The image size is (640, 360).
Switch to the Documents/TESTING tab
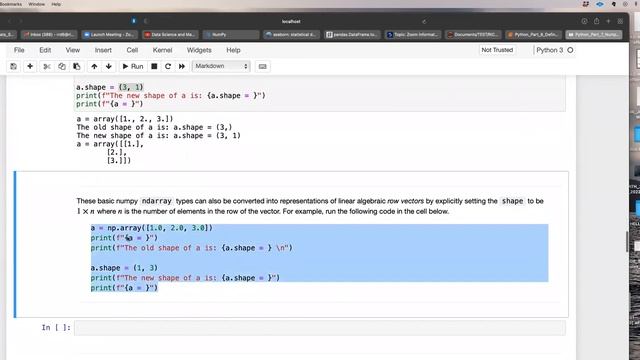473,35
